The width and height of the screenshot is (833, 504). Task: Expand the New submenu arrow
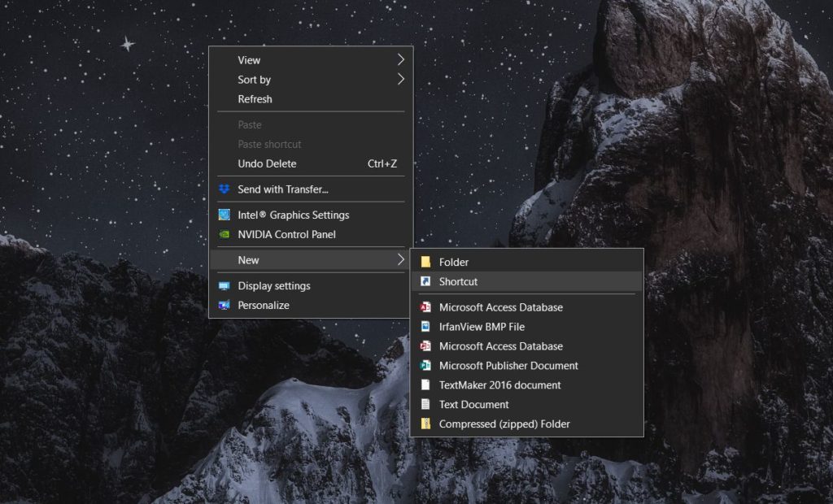click(x=400, y=260)
